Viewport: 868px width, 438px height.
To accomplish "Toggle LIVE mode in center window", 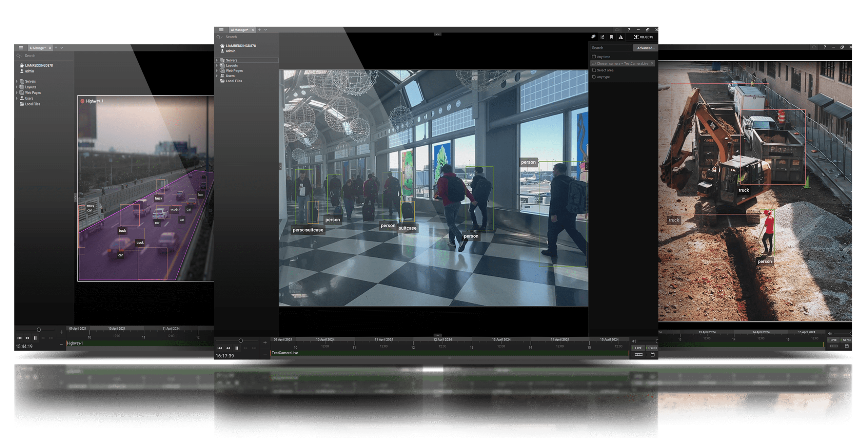I will (x=638, y=348).
